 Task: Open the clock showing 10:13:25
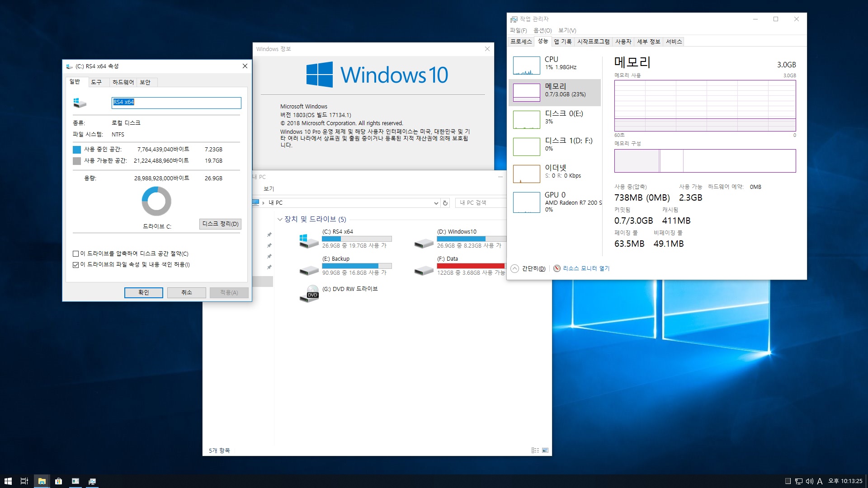tap(845, 481)
